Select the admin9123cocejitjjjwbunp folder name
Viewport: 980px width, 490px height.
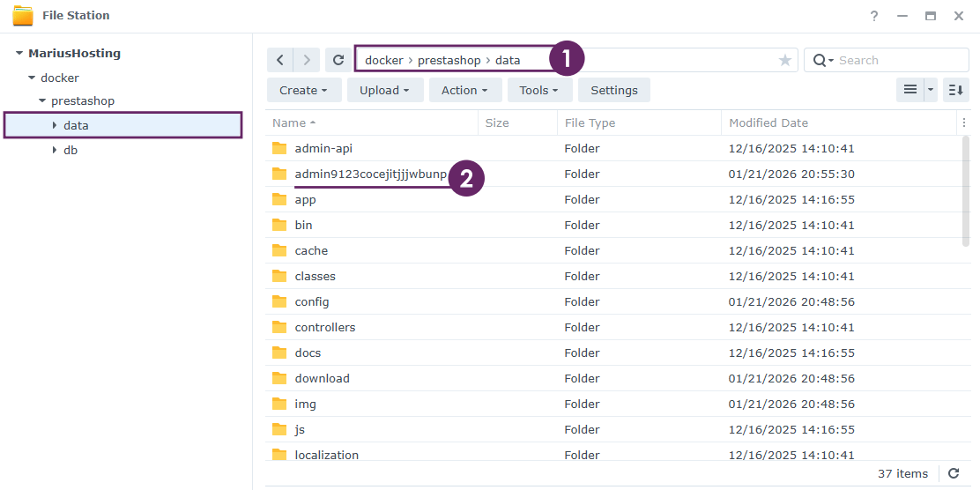(371, 174)
